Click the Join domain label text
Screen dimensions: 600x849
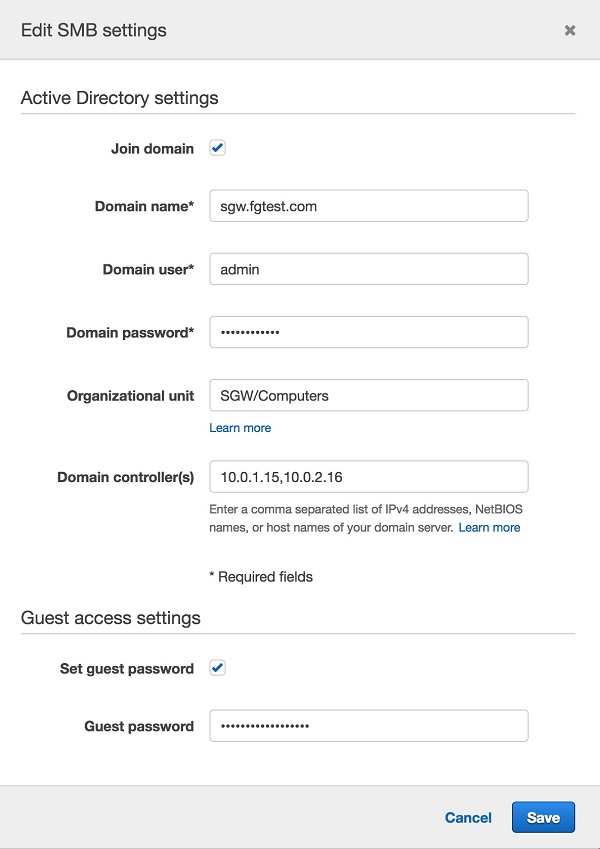click(x=152, y=148)
